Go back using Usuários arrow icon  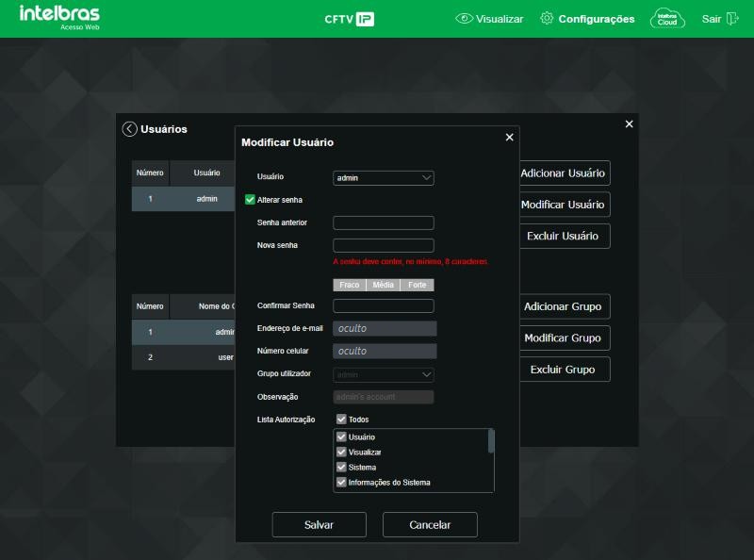click(129, 129)
